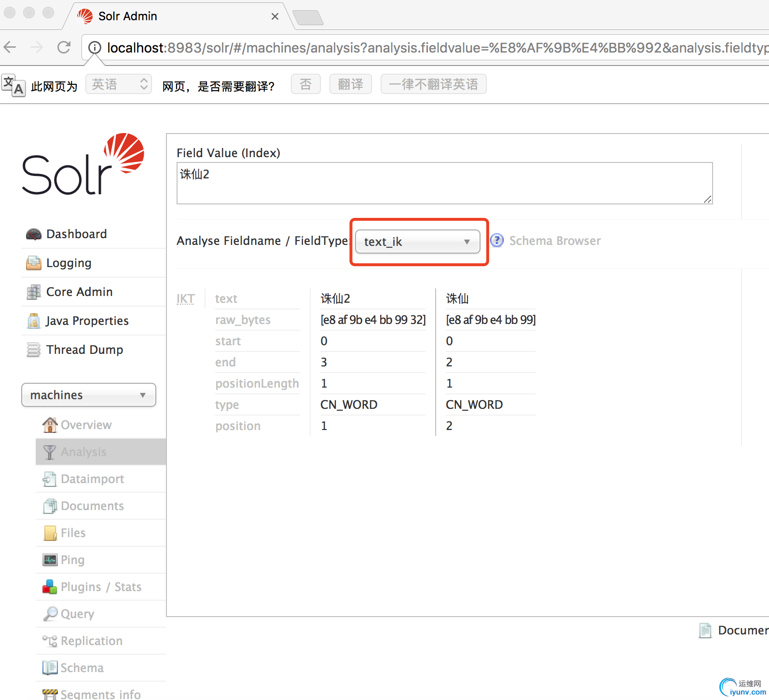The image size is (769, 700).
Task: Click the textarea resize handle corner
Action: point(708,199)
